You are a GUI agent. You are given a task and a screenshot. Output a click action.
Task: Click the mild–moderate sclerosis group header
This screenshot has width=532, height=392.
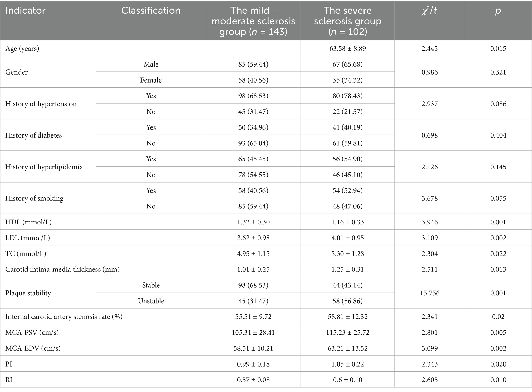click(x=253, y=21)
